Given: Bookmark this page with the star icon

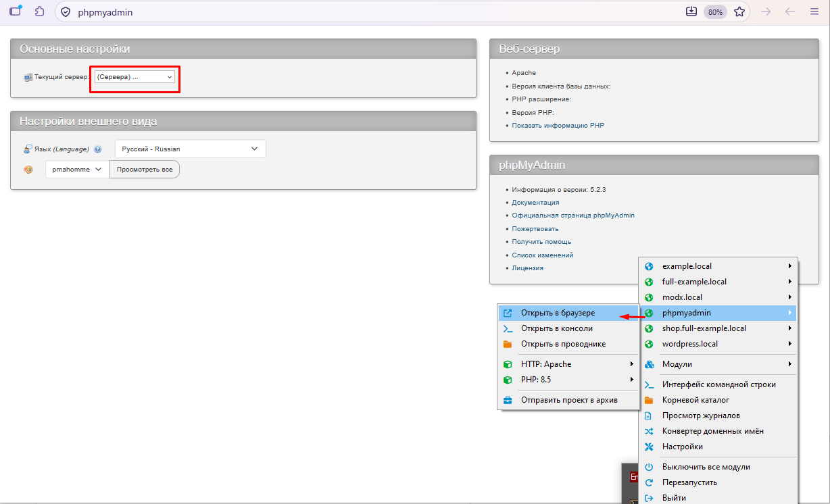Looking at the screenshot, I should [x=739, y=11].
